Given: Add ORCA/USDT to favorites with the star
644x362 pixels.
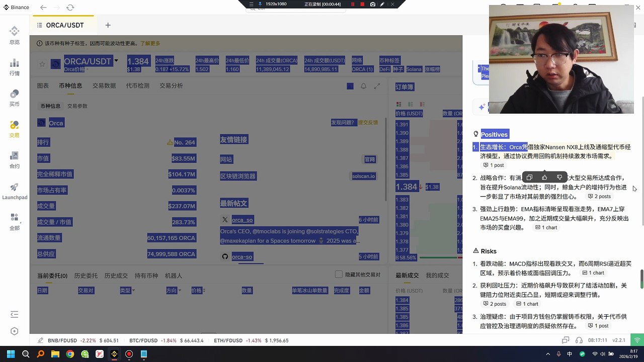Looking at the screenshot, I should pyautogui.click(x=42, y=64).
